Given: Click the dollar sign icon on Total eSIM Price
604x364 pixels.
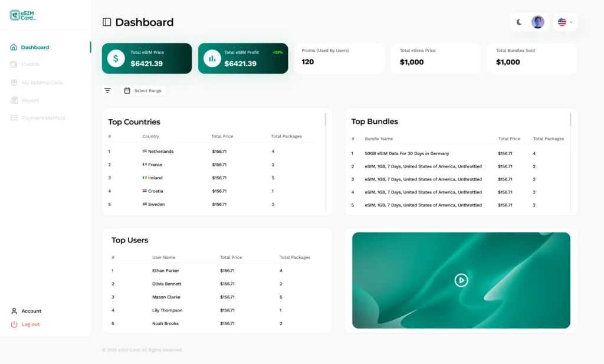Looking at the screenshot, I should point(116,58).
